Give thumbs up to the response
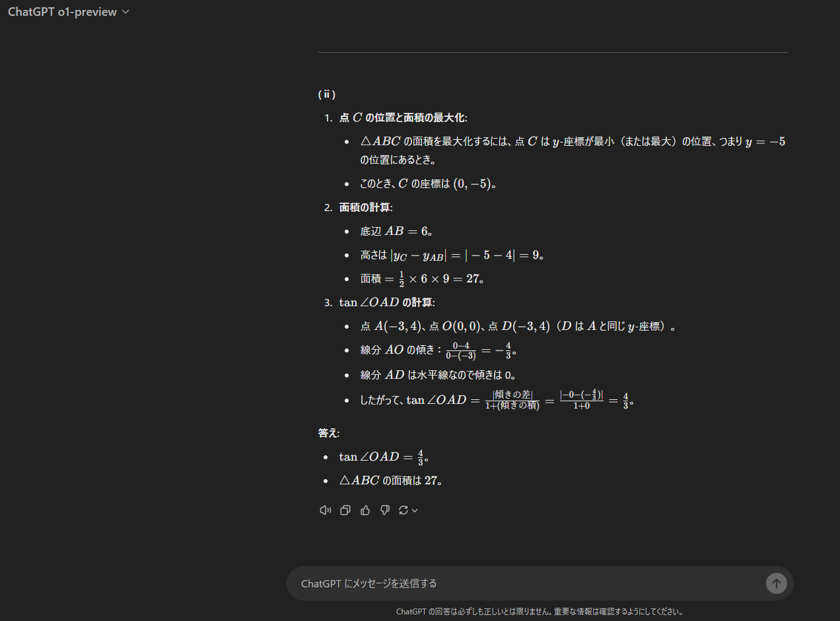The height and width of the screenshot is (621, 840). (365, 510)
